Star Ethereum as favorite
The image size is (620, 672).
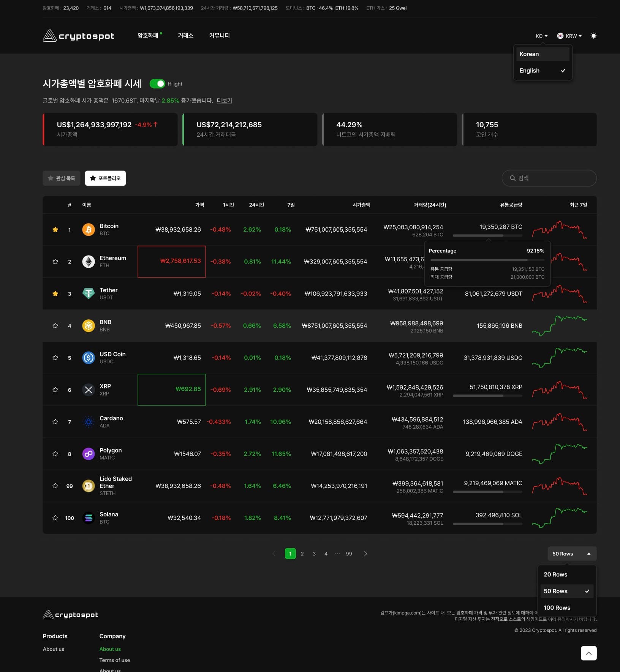pyautogui.click(x=55, y=262)
